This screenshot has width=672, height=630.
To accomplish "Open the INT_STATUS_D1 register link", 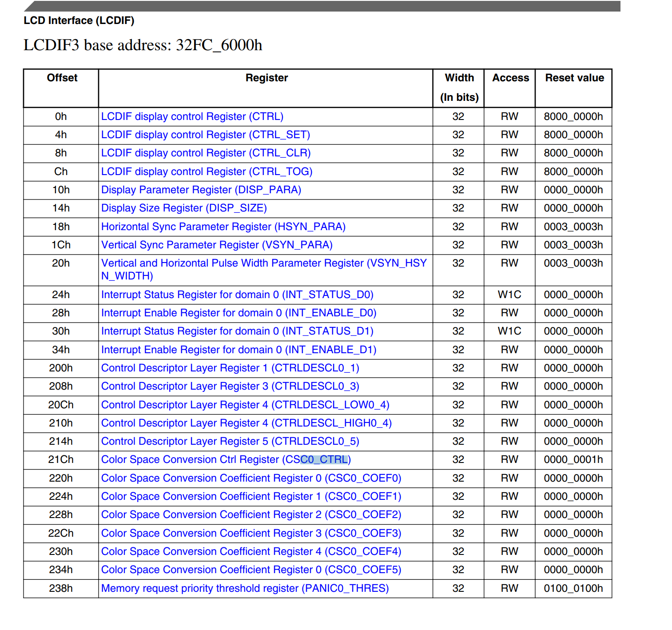I will [x=237, y=331].
